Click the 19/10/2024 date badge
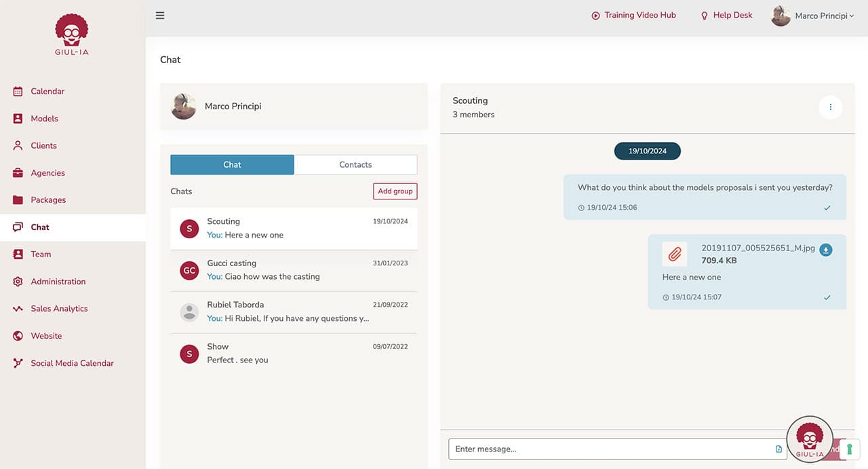The width and height of the screenshot is (868, 469). pos(647,151)
